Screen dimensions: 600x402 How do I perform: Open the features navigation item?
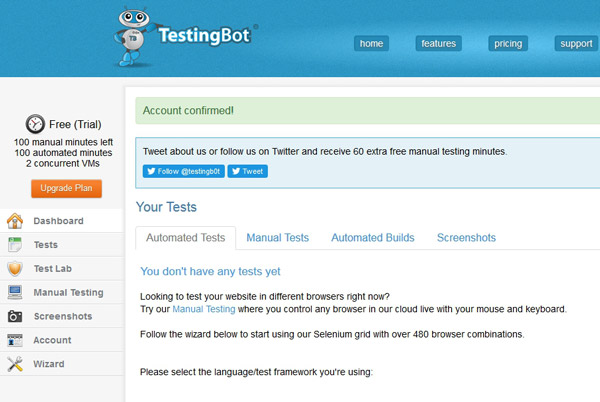coord(439,44)
